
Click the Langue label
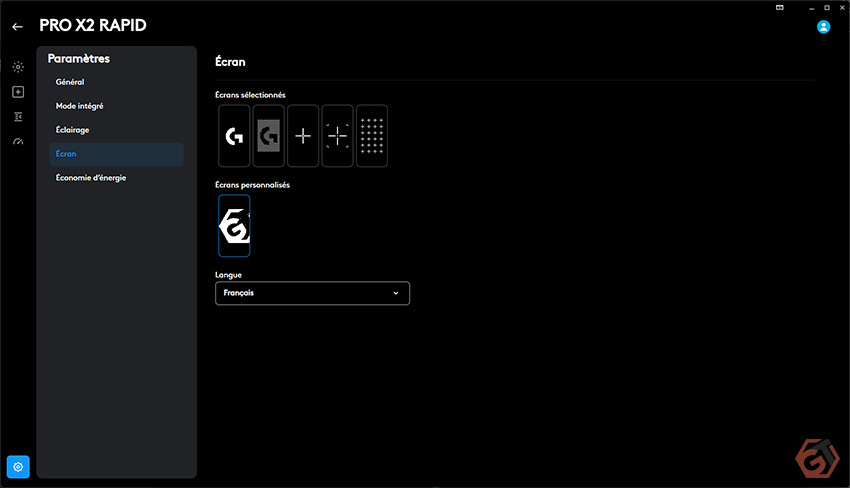click(228, 275)
